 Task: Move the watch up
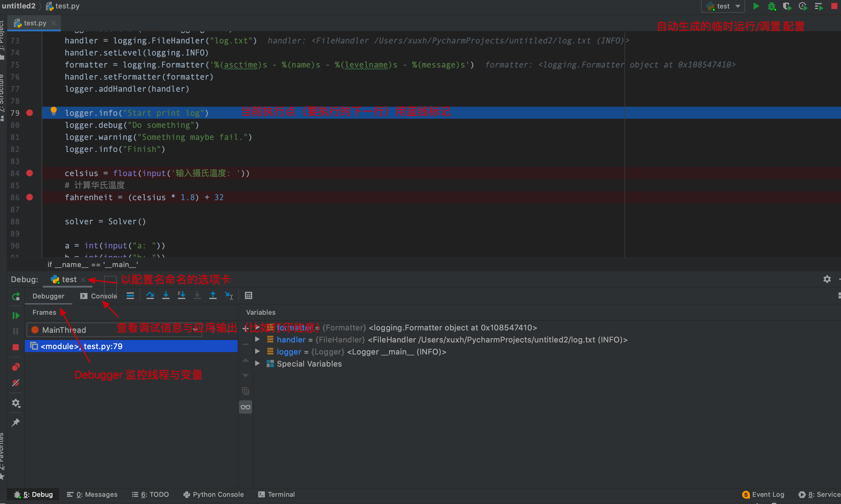coord(245,360)
